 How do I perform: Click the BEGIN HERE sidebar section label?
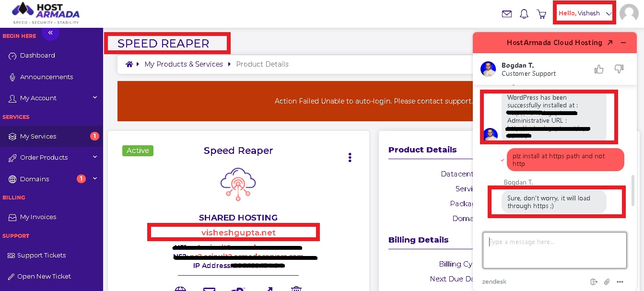[19, 36]
